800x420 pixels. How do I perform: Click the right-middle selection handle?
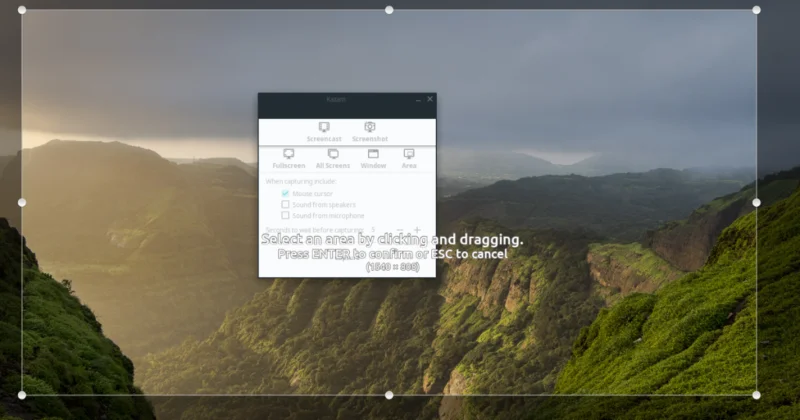click(x=756, y=203)
